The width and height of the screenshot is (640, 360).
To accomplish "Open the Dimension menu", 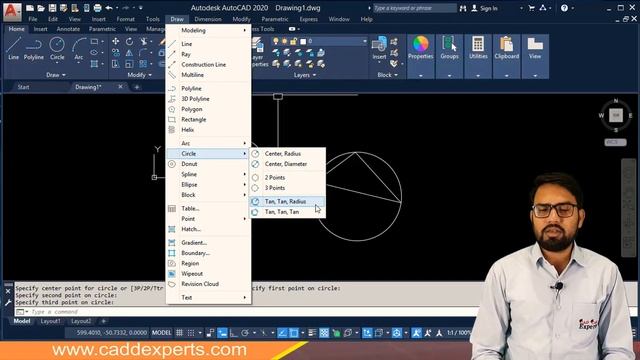I will tap(208, 19).
